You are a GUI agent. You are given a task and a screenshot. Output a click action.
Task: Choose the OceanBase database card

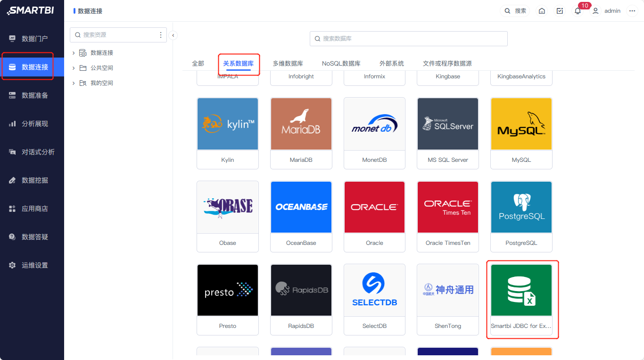[301, 217]
